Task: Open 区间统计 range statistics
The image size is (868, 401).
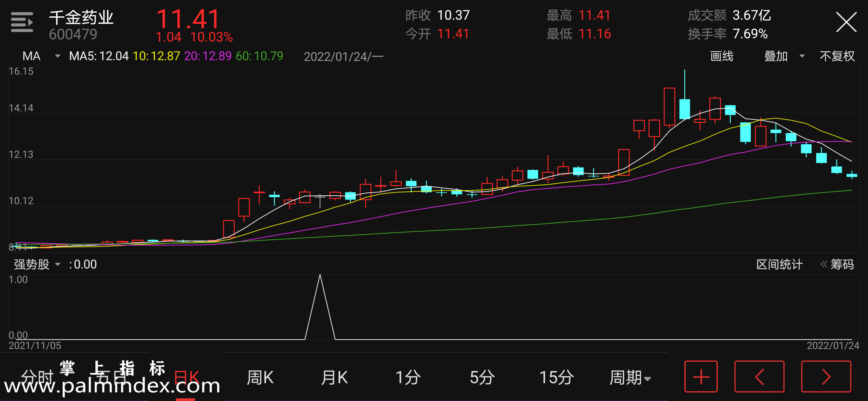Action: [779, 264]
